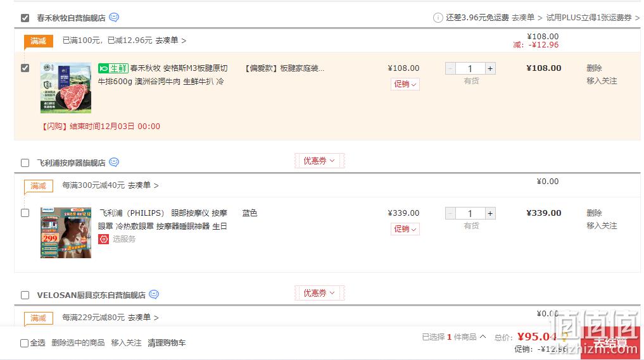Open chat icon for VELOSAN厨具京东自营旗舰店

pyautogui.click(x=154, y=294)
